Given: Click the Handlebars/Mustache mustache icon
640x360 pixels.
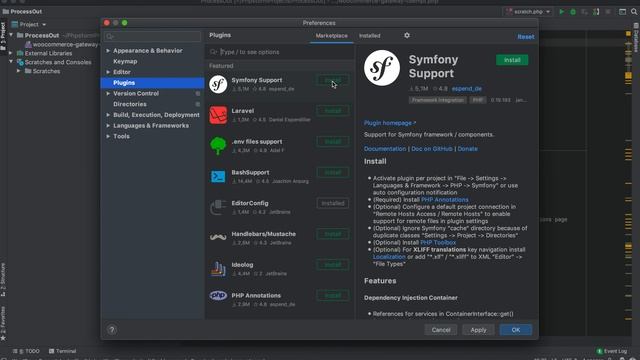Looking at the screenshot, I should coord(218,237).
